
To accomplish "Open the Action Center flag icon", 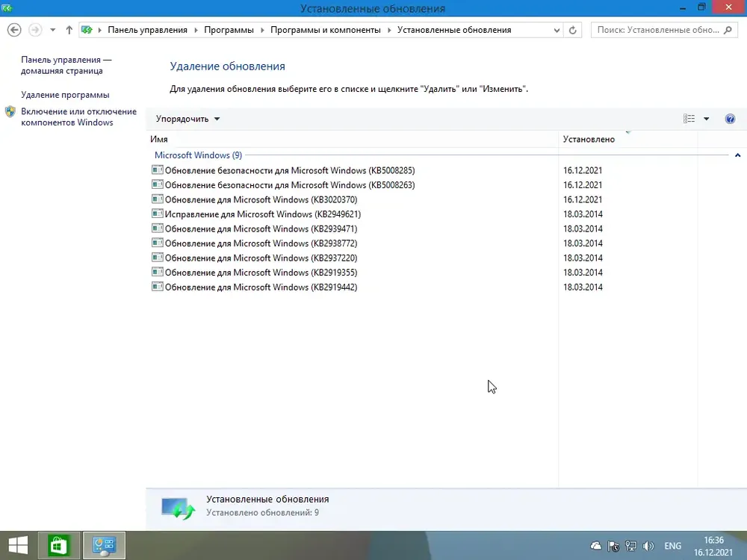I will (613, 546).
